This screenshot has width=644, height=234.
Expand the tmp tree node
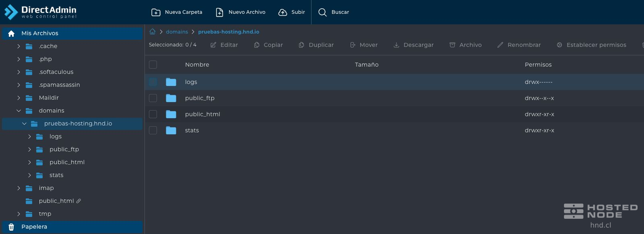pos(19,214)
